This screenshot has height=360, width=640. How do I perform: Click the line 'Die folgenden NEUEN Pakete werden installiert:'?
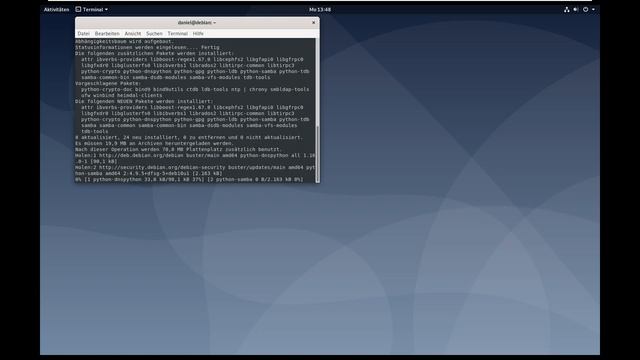tap(144, 101)
